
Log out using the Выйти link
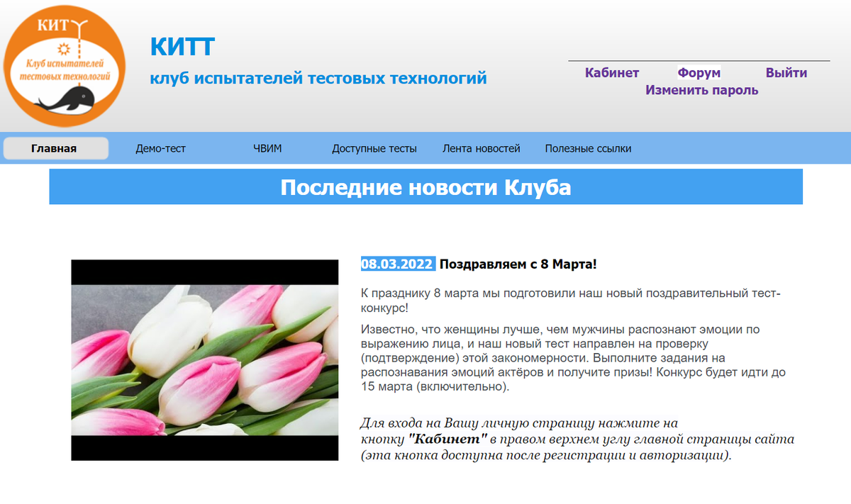click(786, 73)
